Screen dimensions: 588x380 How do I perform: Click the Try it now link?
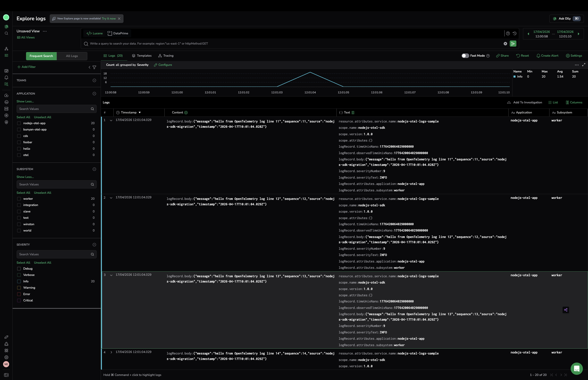(x=109, y=19)
